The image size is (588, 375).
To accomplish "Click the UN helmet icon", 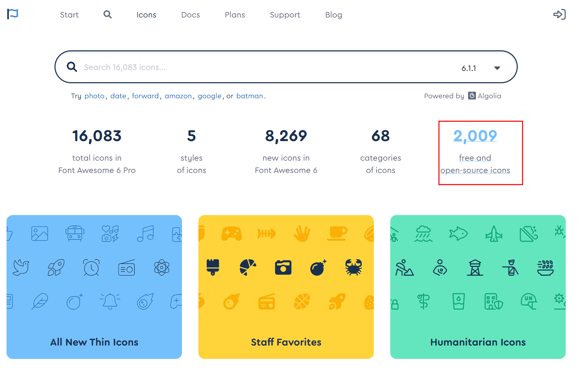I will [x=529, y=301].
